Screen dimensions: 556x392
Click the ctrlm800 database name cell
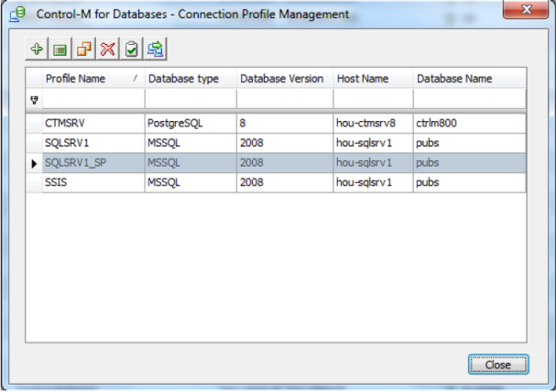pos(470,124)
